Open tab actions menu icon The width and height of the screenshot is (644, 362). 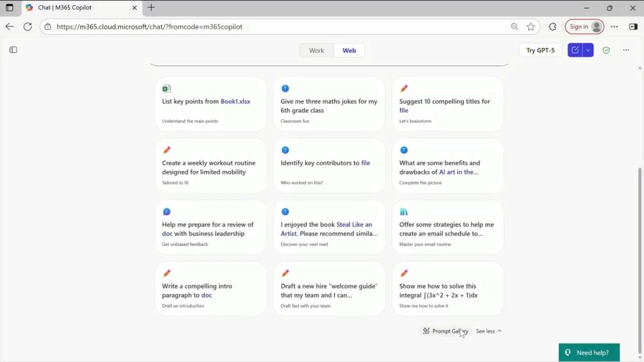(9, 8)
